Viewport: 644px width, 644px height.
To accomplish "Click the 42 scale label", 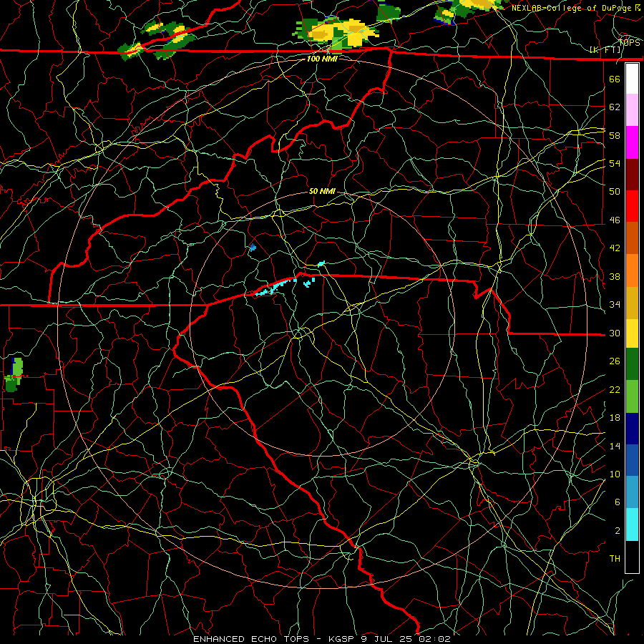I will 615,248.
